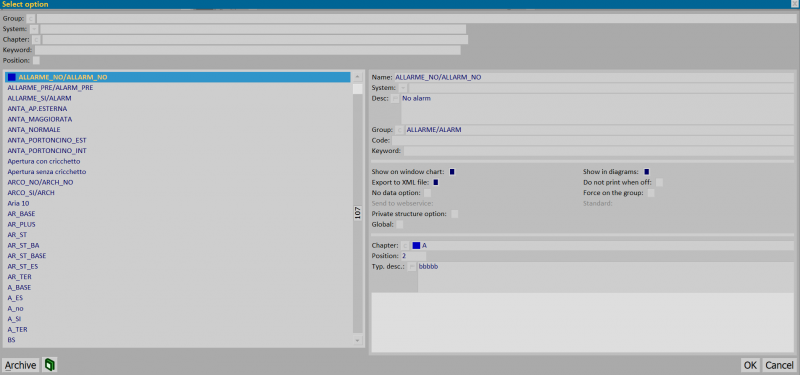Toggle the Show on window chart checkbox

(452, 172)
